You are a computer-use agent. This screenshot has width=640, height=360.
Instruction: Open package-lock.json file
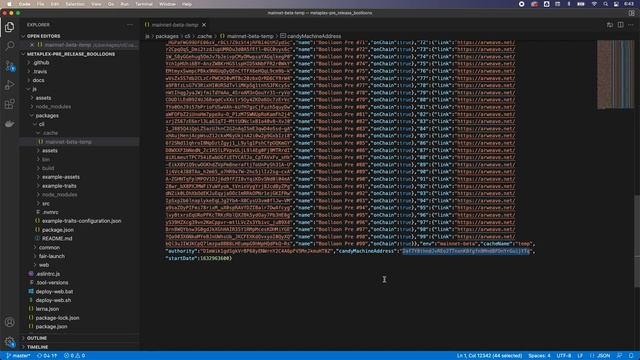coord(57,318)
